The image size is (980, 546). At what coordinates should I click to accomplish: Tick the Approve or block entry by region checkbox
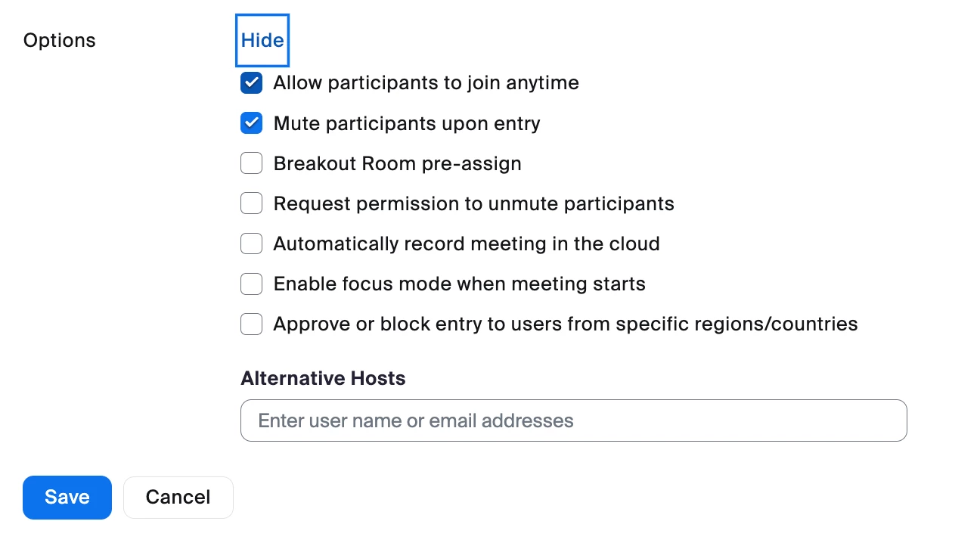pos(251,324)
